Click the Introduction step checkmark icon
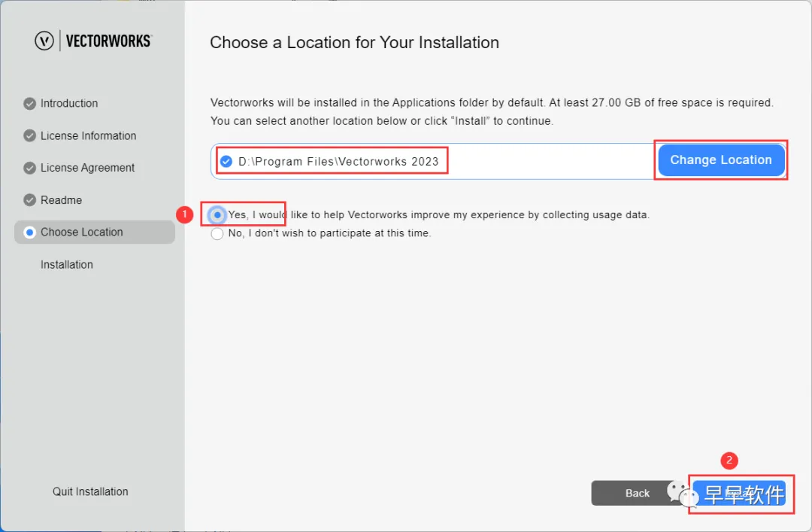 [x=29, y=103]
